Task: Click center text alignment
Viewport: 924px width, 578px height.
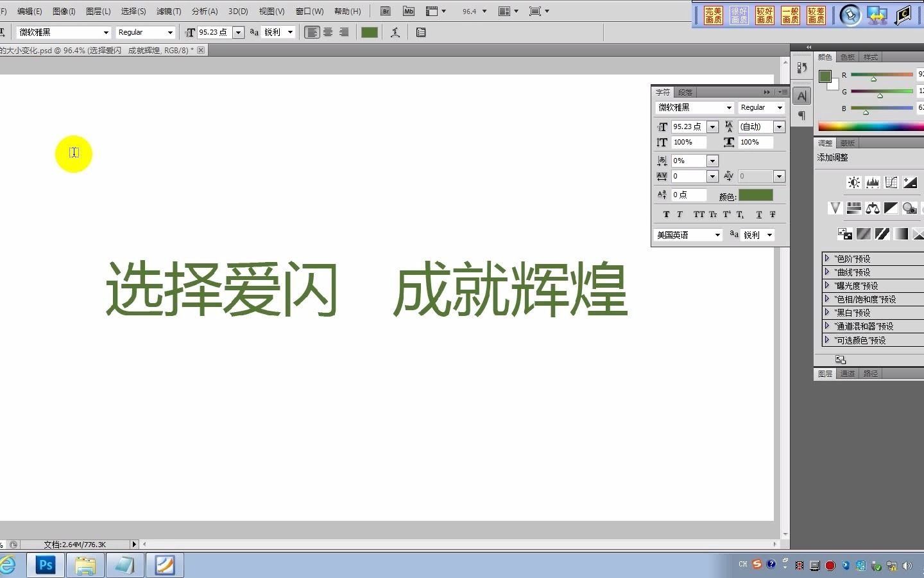Action: pos(328,32)
